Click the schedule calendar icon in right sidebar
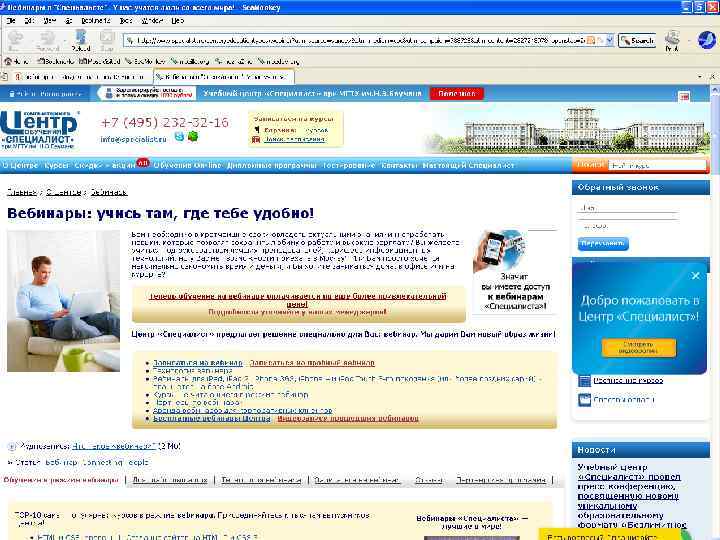 584,381
